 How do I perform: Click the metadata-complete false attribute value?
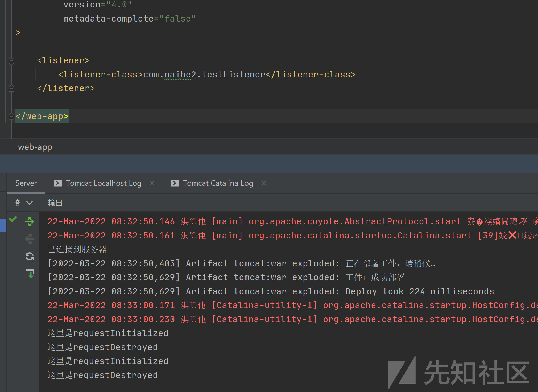pyautogui.click(x=177, y=19)
